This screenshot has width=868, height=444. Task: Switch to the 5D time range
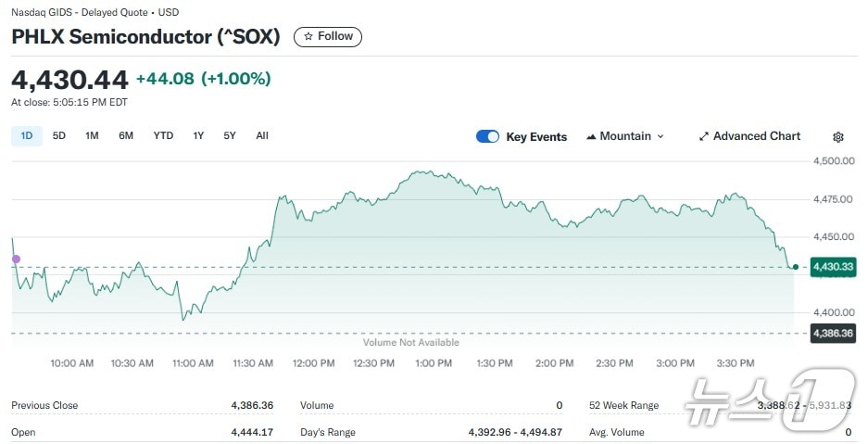(x=59, y=135)
